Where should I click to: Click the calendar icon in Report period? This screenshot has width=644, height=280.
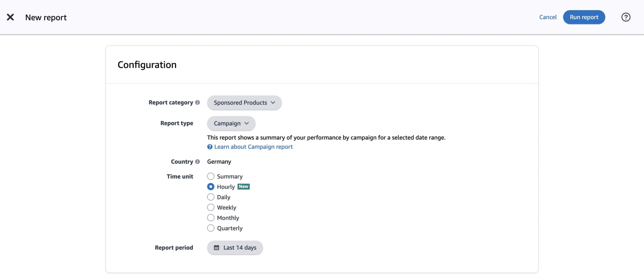[x=216, y=248]
